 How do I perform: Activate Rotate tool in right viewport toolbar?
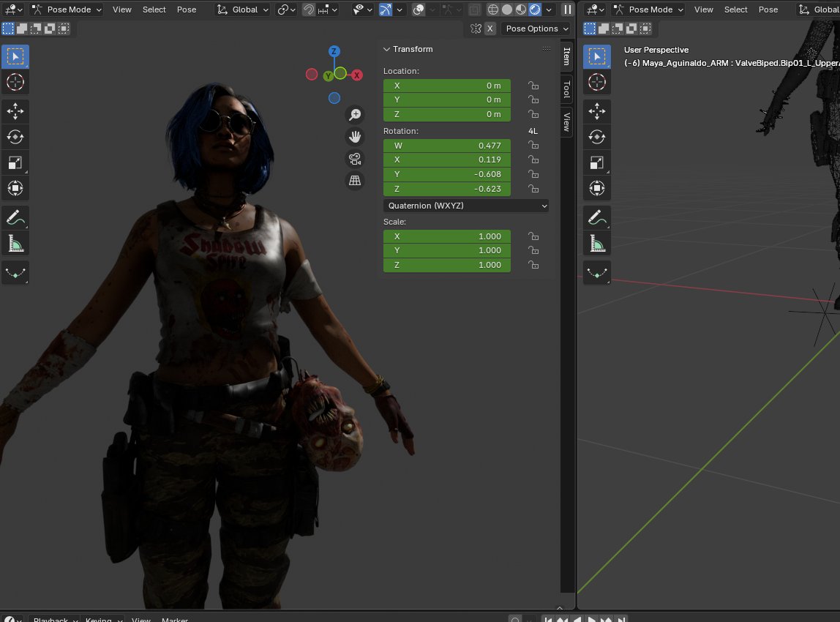tap(597, 137)
